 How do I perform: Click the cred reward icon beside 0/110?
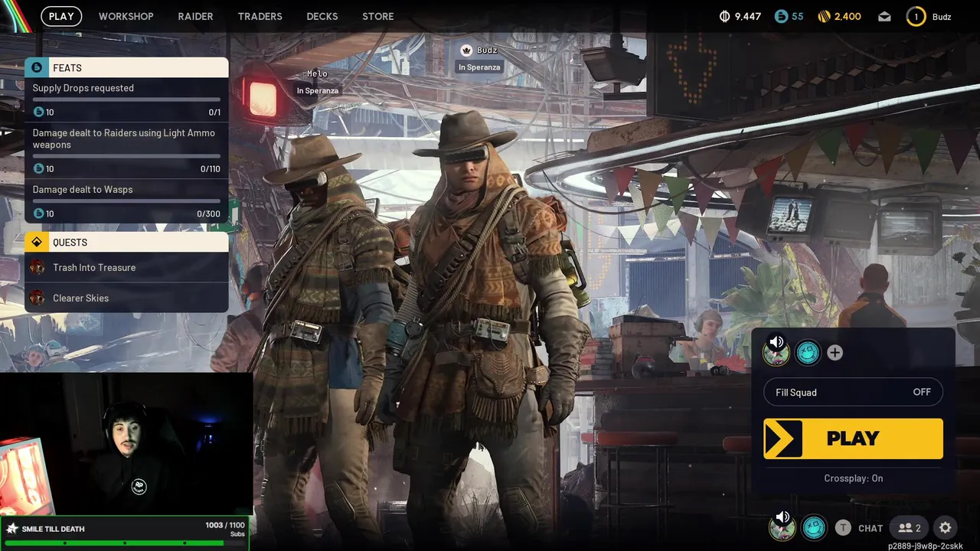click(x=39, y=168)
